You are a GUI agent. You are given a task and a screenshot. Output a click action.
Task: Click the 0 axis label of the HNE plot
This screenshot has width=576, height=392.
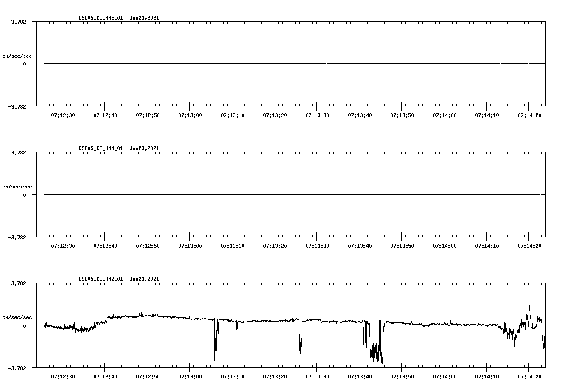click(25, 64)
